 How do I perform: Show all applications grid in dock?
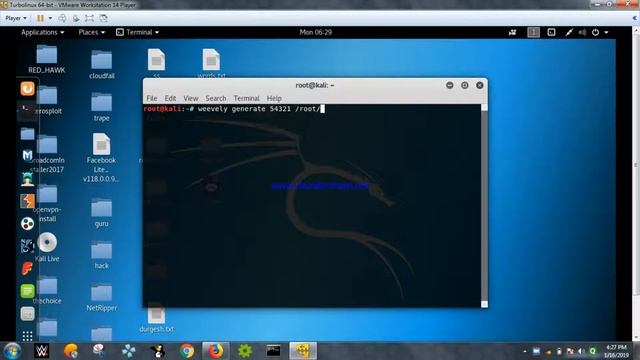27,336
